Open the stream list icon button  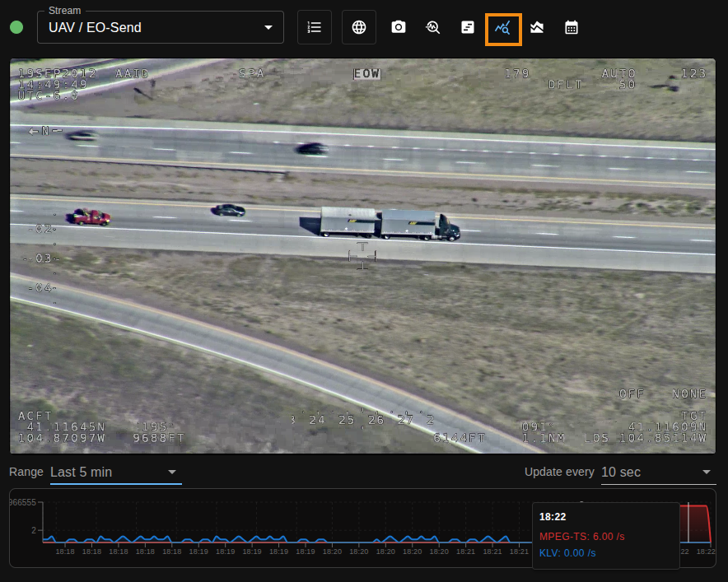[314, 27]
